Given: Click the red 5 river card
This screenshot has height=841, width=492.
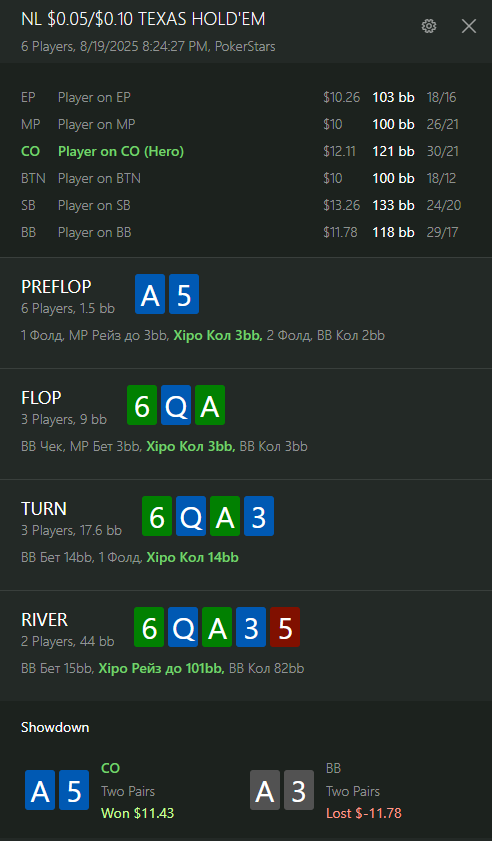Looking at the screenshot, I should pos(285,627).
